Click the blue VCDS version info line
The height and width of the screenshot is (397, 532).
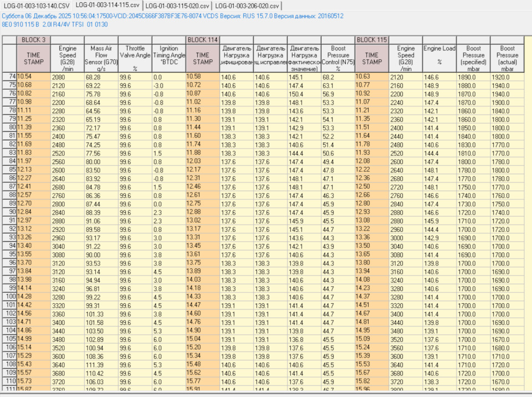[x=173, y=16]
